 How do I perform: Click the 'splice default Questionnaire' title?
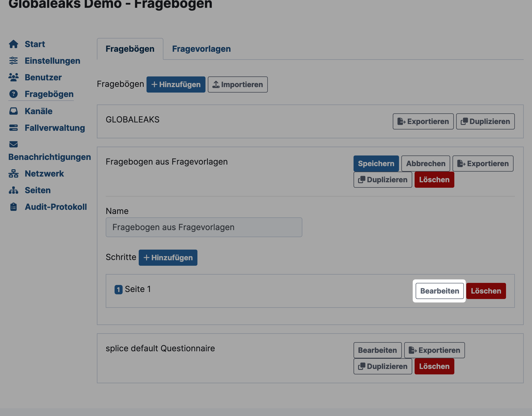click(160, 348)
